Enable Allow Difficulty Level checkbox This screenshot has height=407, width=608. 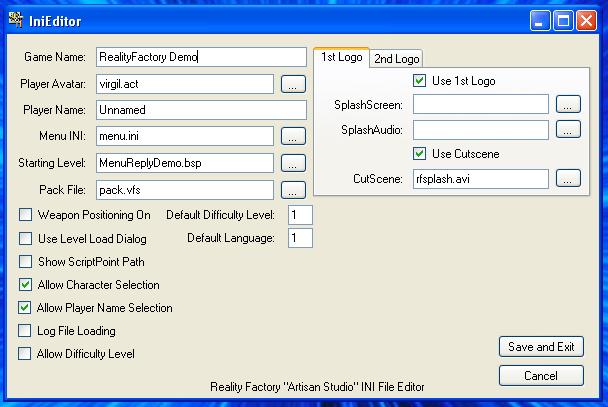click(x=25, y=354)
